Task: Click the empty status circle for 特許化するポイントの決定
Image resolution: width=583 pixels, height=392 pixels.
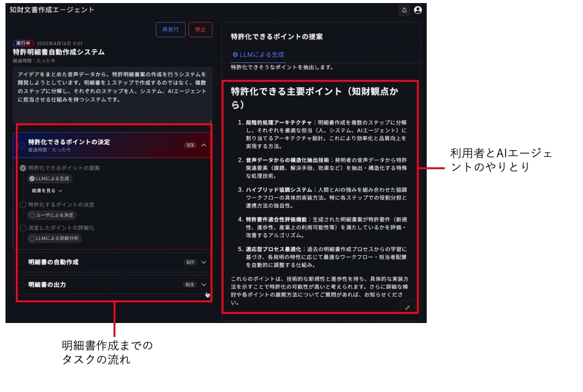Action: tap(22, 204)
